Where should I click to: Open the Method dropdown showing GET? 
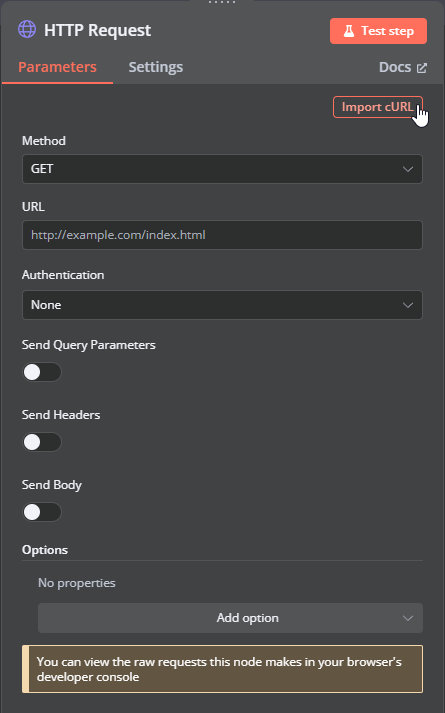(222, 169)
